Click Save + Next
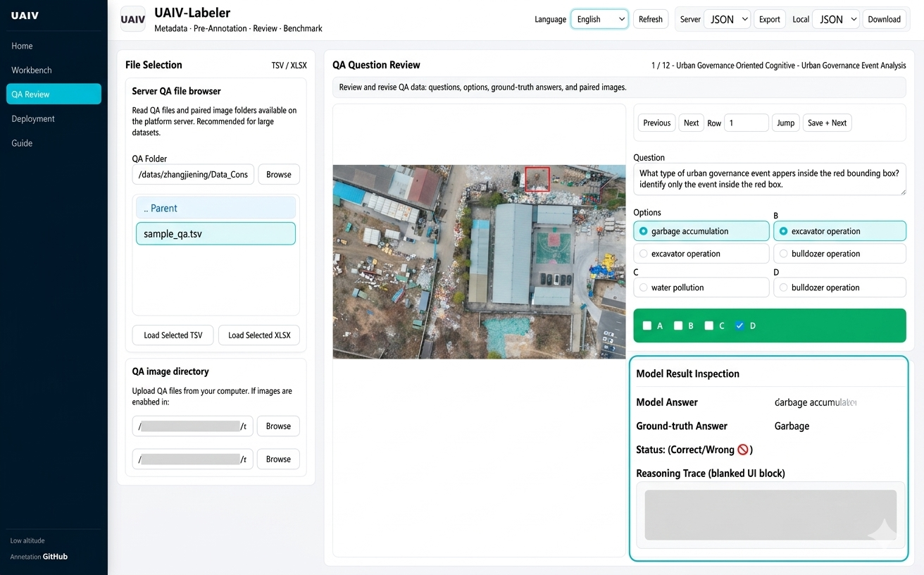This screenshot has width=924, height=575. point(827,123)
